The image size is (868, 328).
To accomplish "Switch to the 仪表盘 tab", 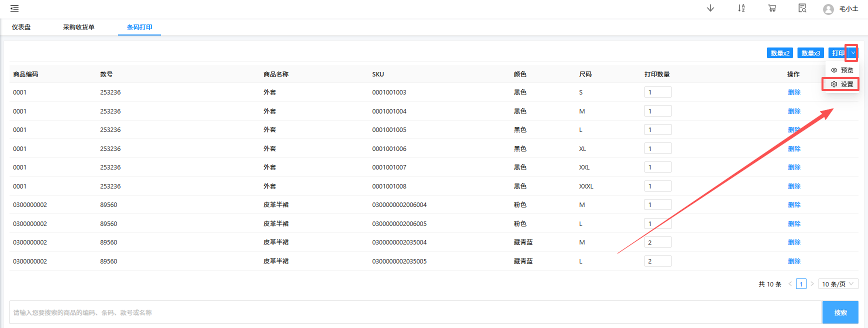I will [21, 27].
